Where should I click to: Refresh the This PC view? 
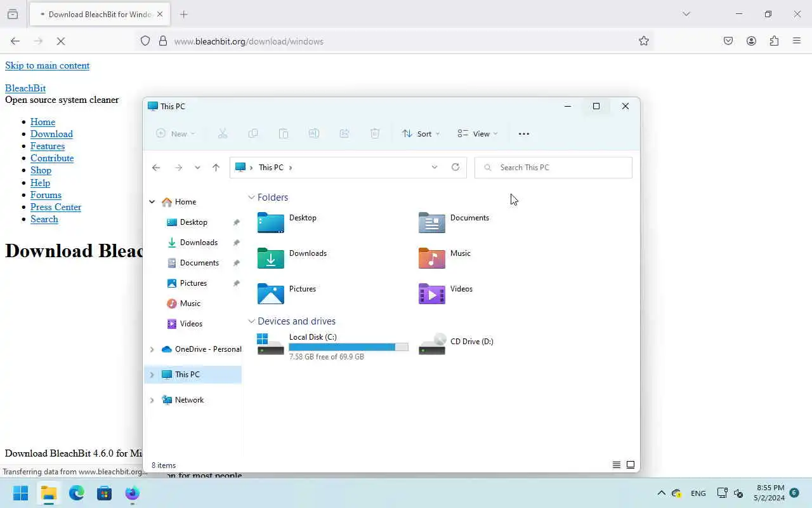pyautogui.click(x=455, y=167)
